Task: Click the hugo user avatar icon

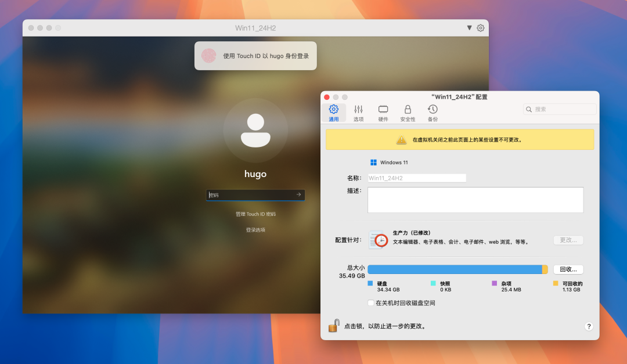Action: pos(255,131)
